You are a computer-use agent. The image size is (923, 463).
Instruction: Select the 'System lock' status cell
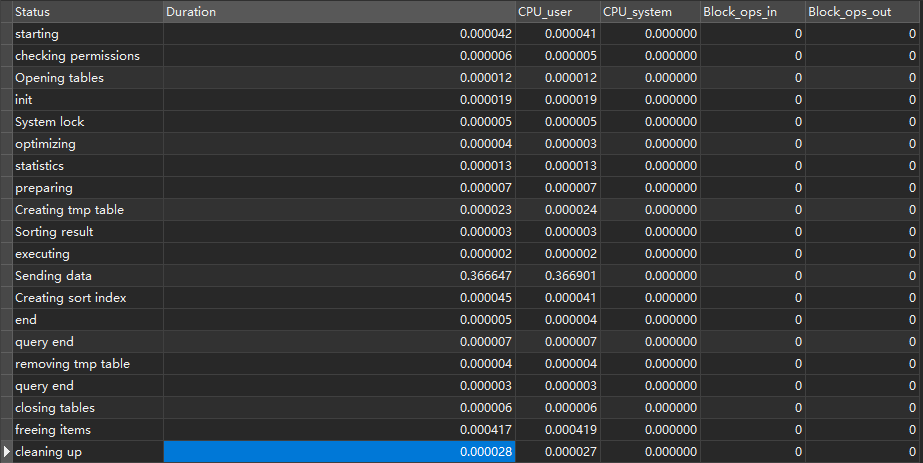pyautogui.click(x=87, y=122)
